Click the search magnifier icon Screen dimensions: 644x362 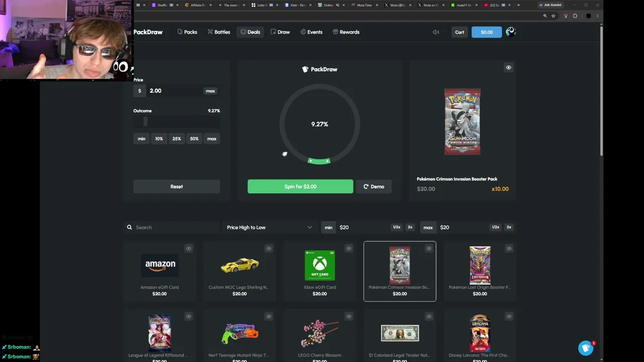130,227
